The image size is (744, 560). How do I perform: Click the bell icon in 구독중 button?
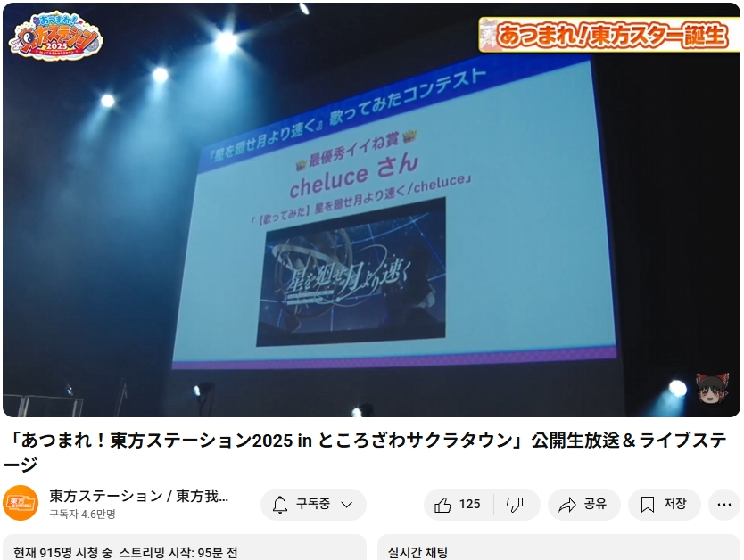280,505
